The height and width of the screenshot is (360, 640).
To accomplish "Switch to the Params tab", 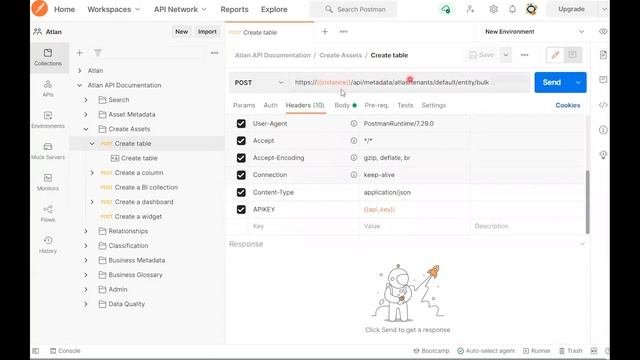I will (244, 105).
